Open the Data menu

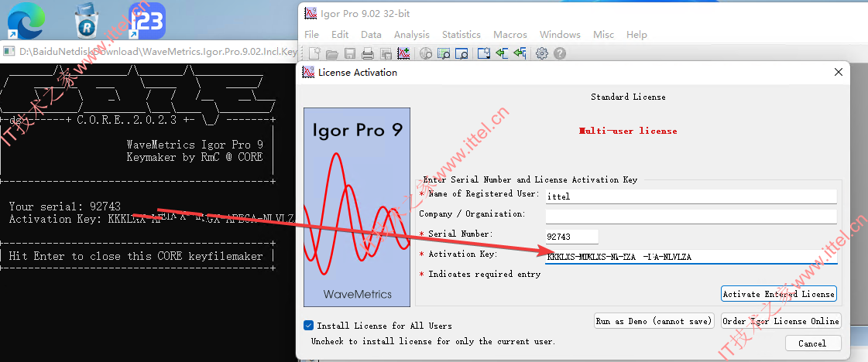pyautogui.click(x=371, y=34)
